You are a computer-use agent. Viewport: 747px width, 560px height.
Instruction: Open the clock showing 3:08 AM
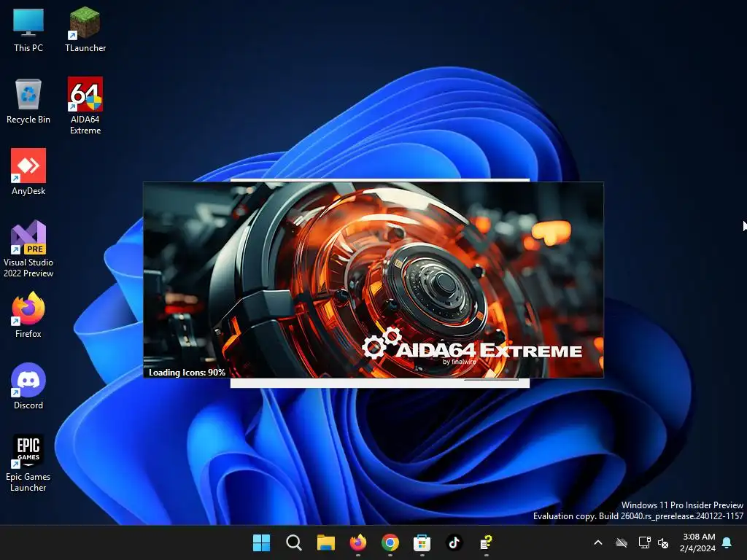698,542
